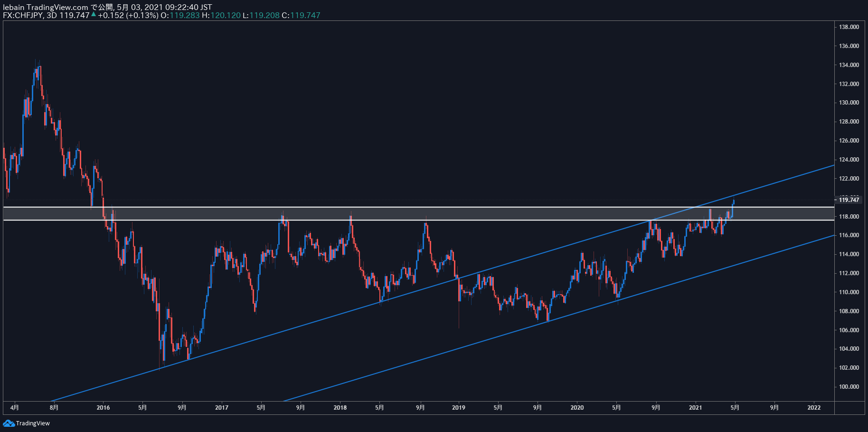Click the 2017 label on time axis
This screenshot has height=432, width=868.
tap(221, 407)
